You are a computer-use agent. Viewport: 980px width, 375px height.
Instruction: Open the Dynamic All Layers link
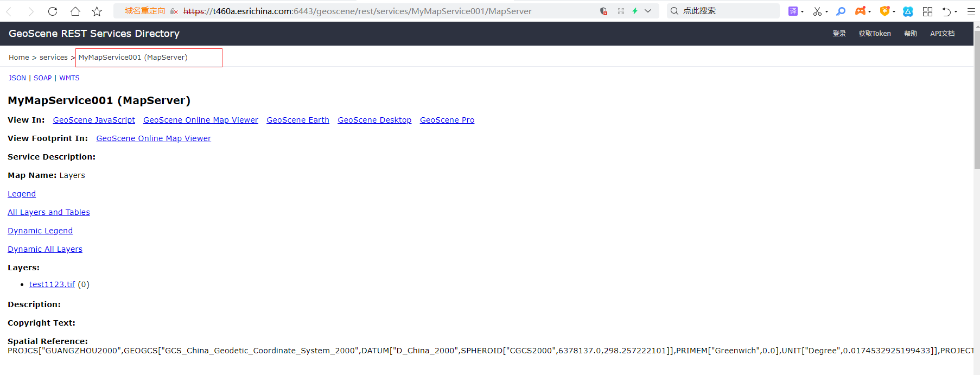45,249
